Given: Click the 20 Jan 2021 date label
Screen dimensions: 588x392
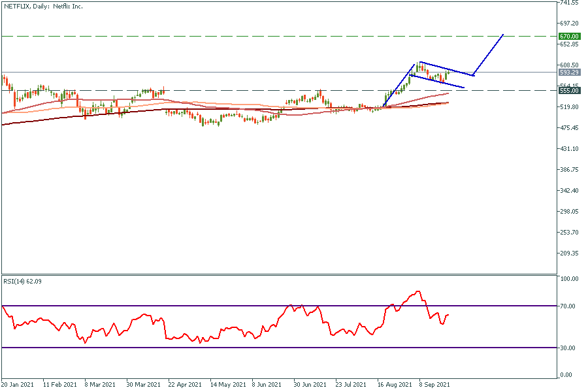Looking at the screenshot, I should coord(19,385).
